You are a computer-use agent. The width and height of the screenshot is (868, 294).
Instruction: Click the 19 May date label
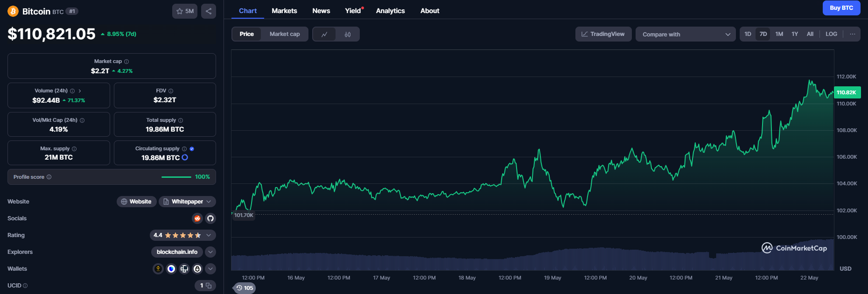tap(553, 278)
